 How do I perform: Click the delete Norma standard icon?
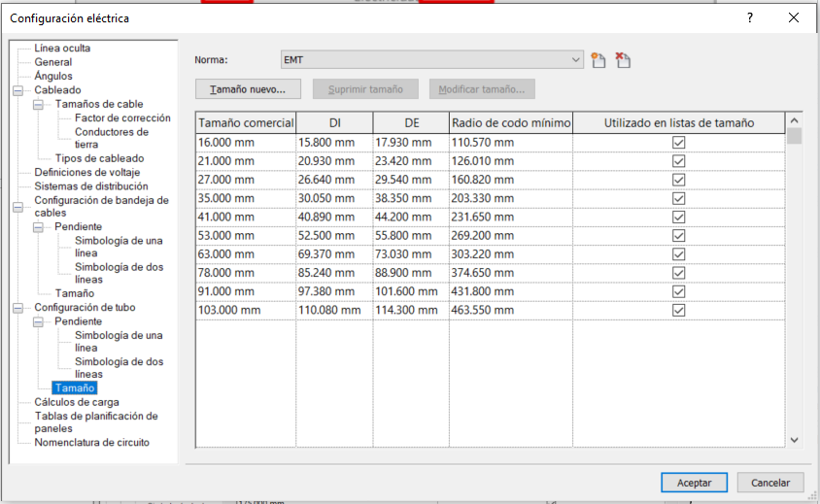click(x=623, y=60)
